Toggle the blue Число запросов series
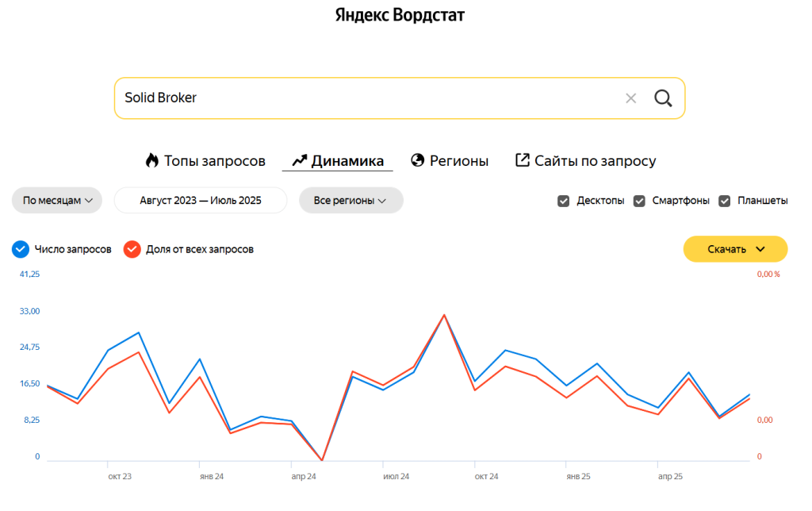Screen dimensions: 812x511 (x=21, y=249)
